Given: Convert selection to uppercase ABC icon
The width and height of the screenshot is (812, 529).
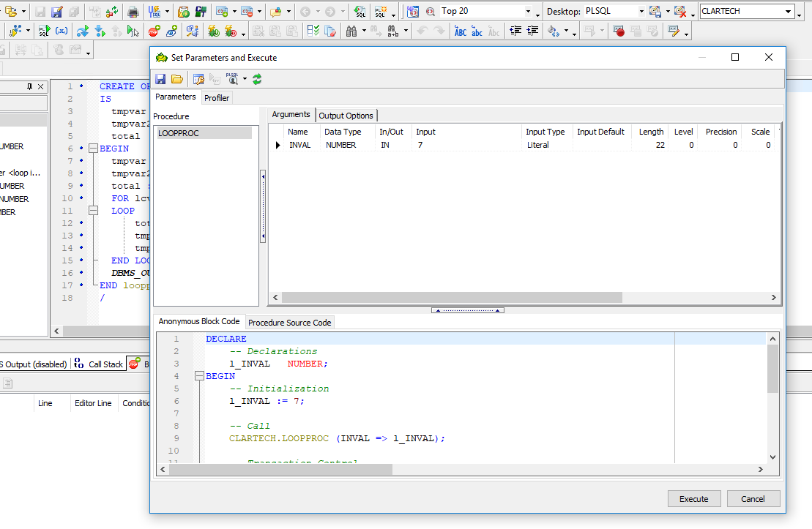Looking at the screenshot, I should click(461, 31).
